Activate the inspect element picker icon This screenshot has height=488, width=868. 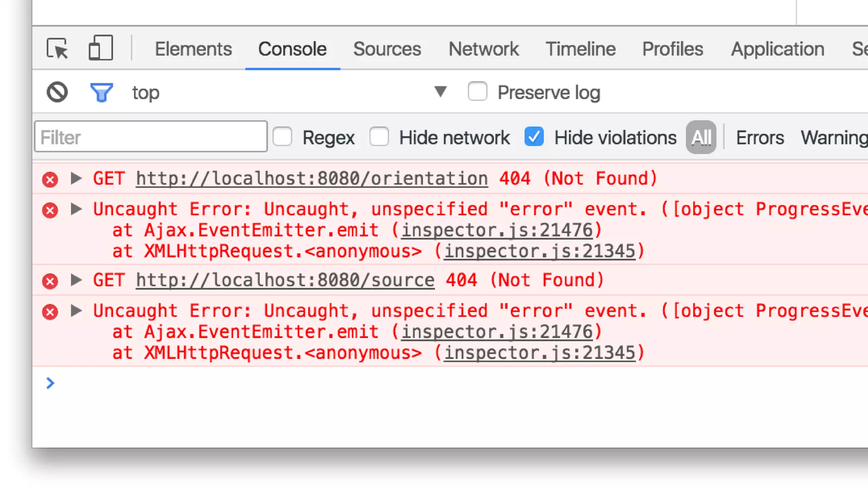pos(57,48)
